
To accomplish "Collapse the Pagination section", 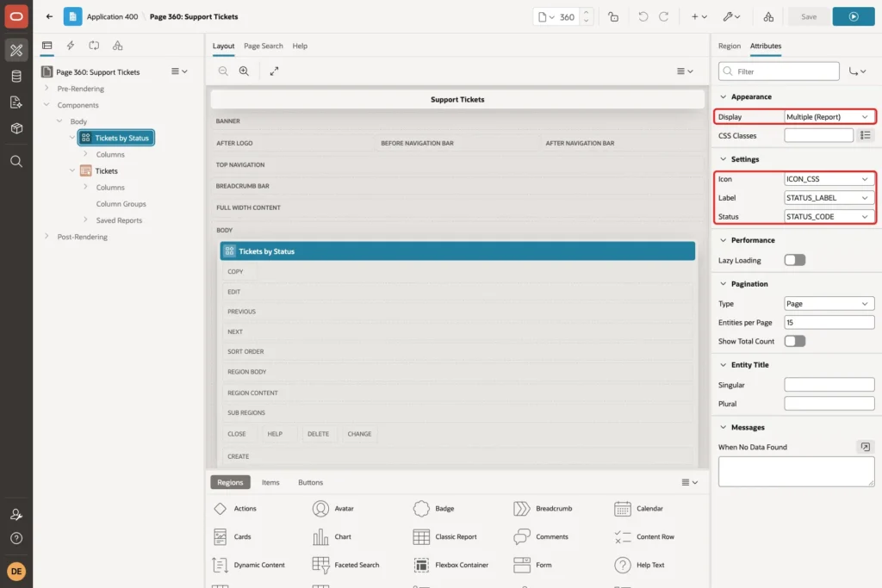I will pyautogui.click(x=724, y=284).
